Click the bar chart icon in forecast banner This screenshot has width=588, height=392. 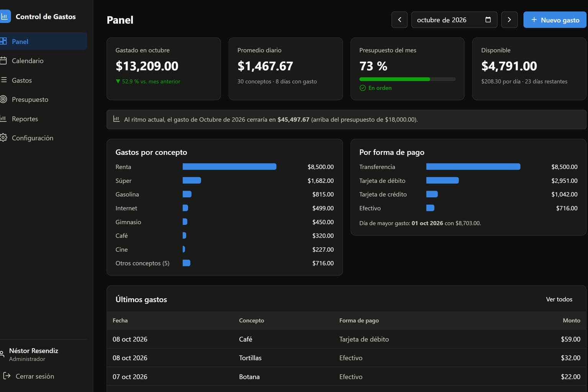pyautogui.click(x=116, y=119)
